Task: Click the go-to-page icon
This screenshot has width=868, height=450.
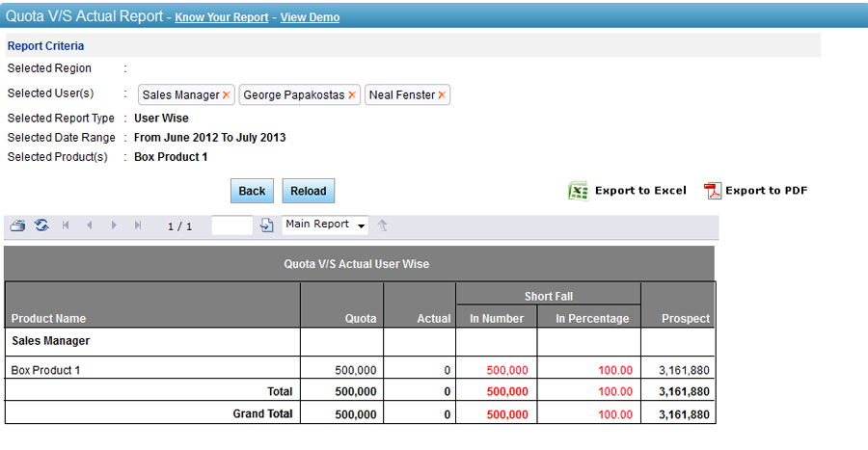Action: (267, 225)
